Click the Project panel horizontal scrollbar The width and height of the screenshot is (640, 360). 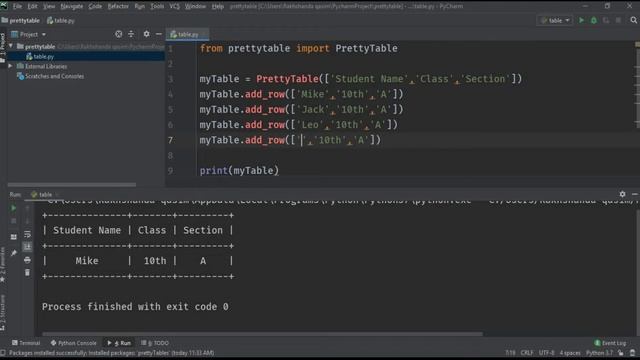[x=72, y=184]
